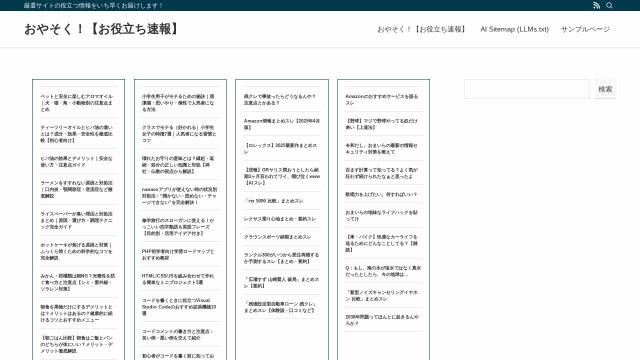Focus the sidebar search input field
The image size is (640, 360).
point(527,89)
